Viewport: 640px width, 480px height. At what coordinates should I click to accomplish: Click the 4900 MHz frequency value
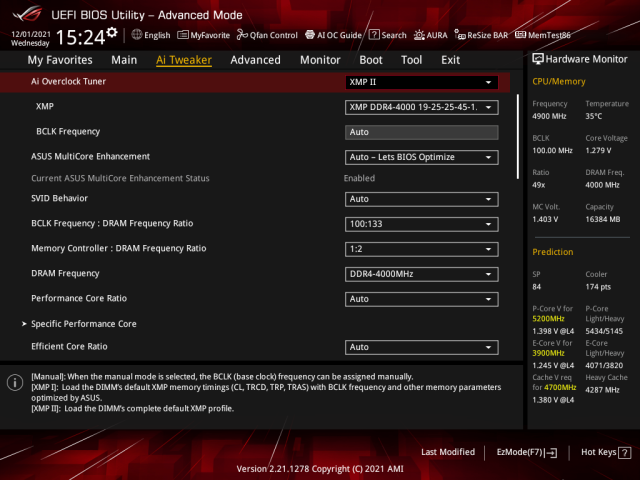[549, 116]
